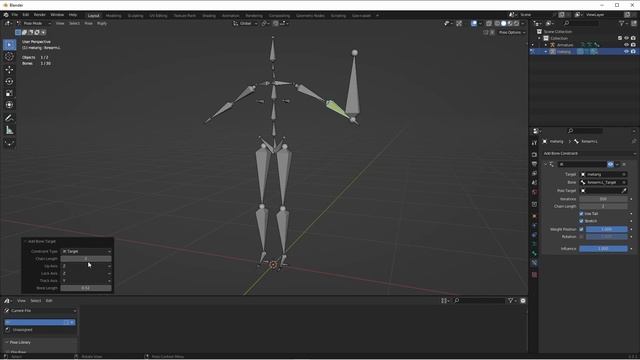This screenshot has height=360, width=640.
Task: Open the Scene properties tab
Action: point(534,183)
